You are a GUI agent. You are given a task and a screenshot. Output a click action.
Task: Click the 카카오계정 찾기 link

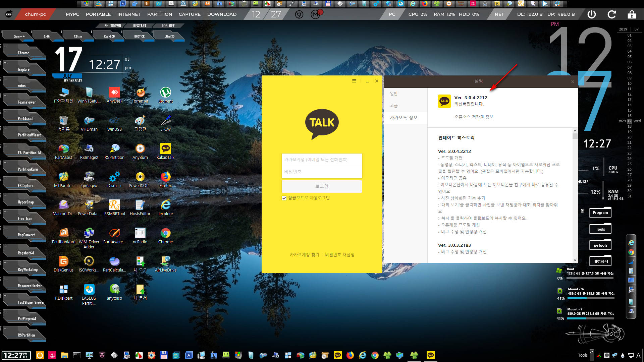pos(304,255)
